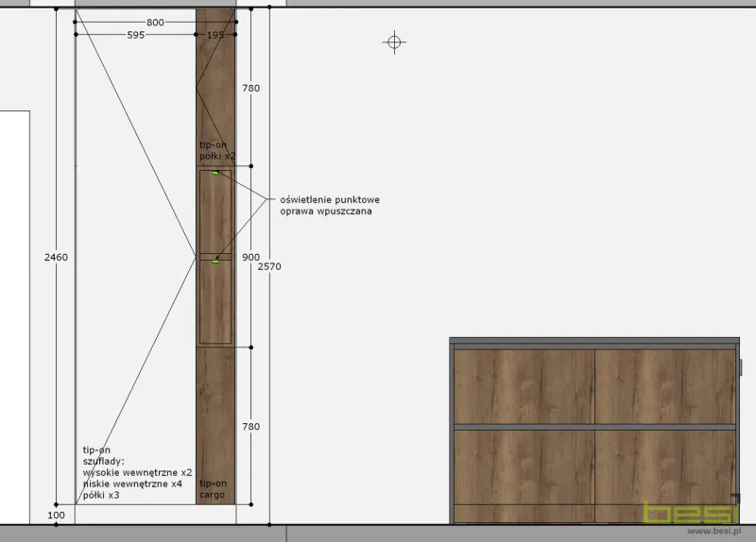Select the top-right wood door of the sideboard

(x=665, y=386)
